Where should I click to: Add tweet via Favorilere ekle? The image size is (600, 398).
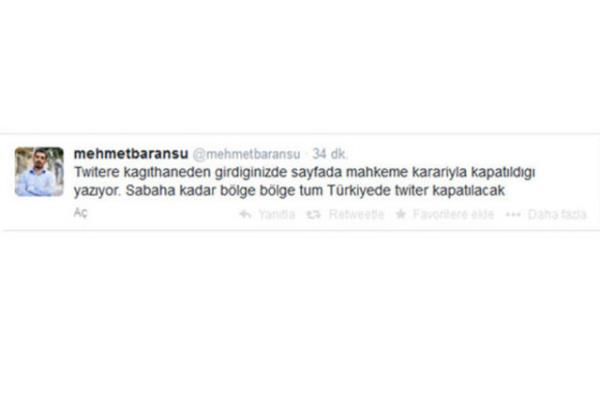pyautogui.click(x=453, y=214)
